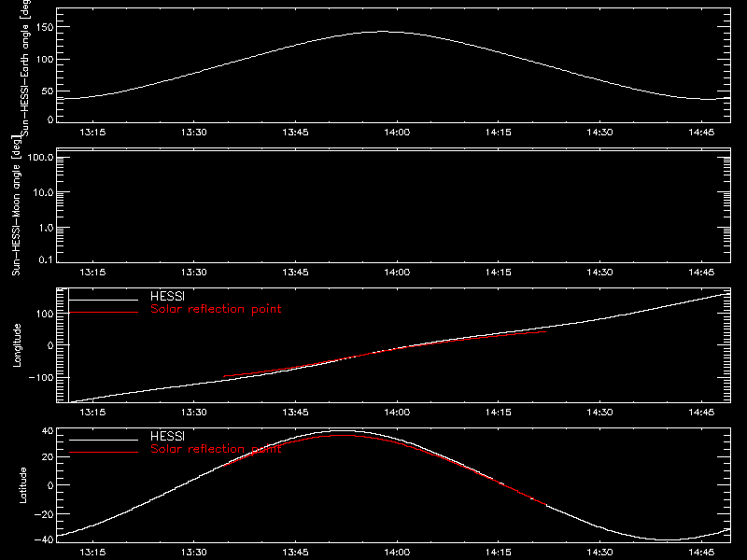Click 14:00 time label on Latitude plot
747x560 pixels.
tap(397, 552)
